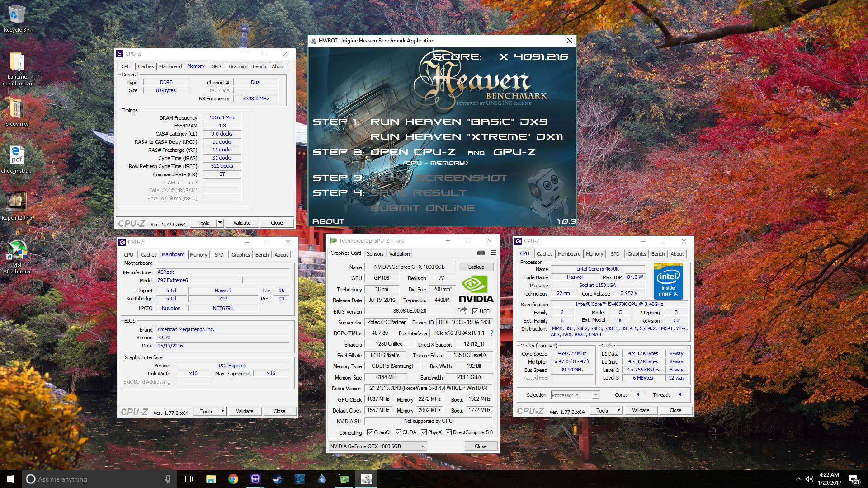Click the Intel Core i5 logo badge
868x488 pixels.
click(668, 281)
